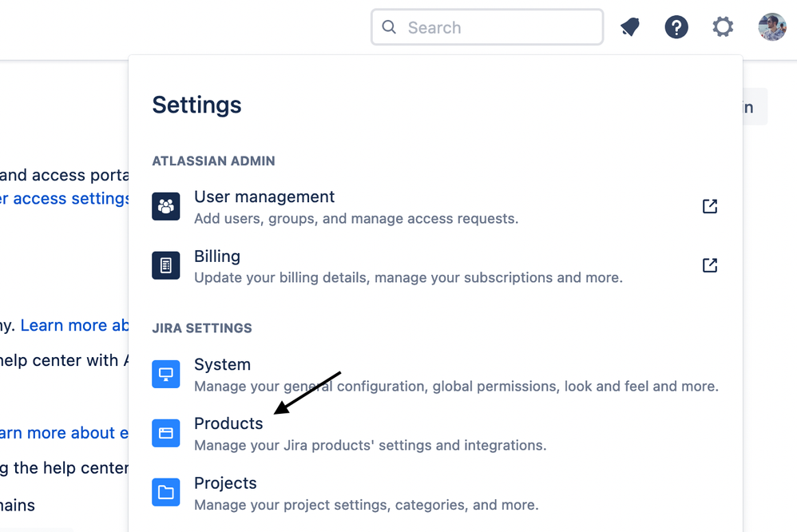The height and width of the screenshot is (532, 797).
Task: Click external link icon beside User management
Action: coord(710,206)
